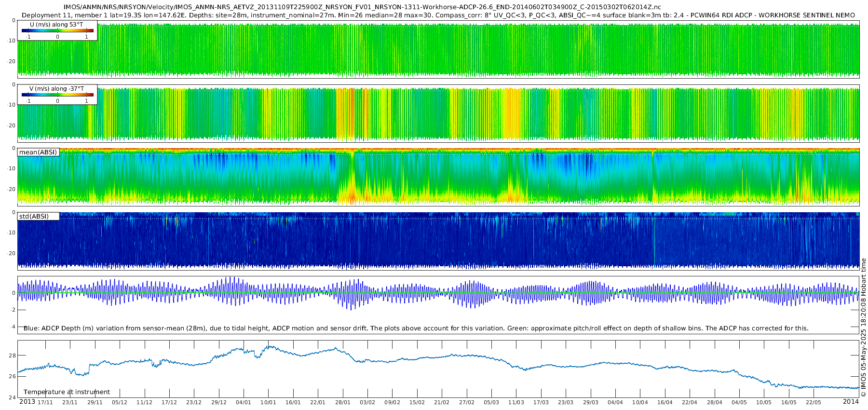Image resolution: width=868 pixels, height=410 pixels.
Task: Select the 28/01 date tick
Action: pos(342,402)
